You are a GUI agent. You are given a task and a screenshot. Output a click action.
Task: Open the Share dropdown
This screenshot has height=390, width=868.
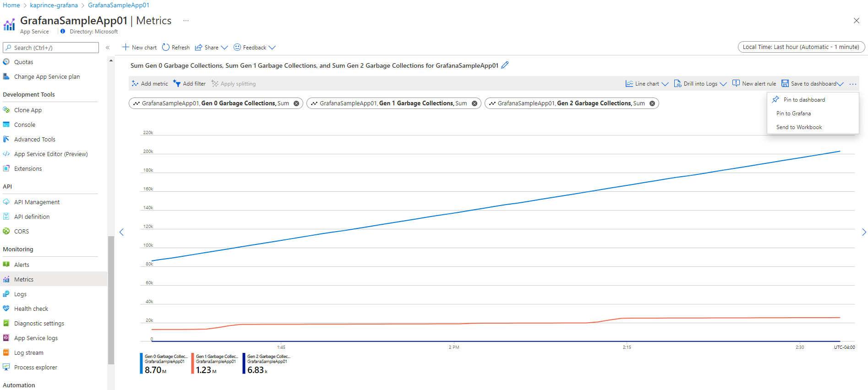coord(212,48)
